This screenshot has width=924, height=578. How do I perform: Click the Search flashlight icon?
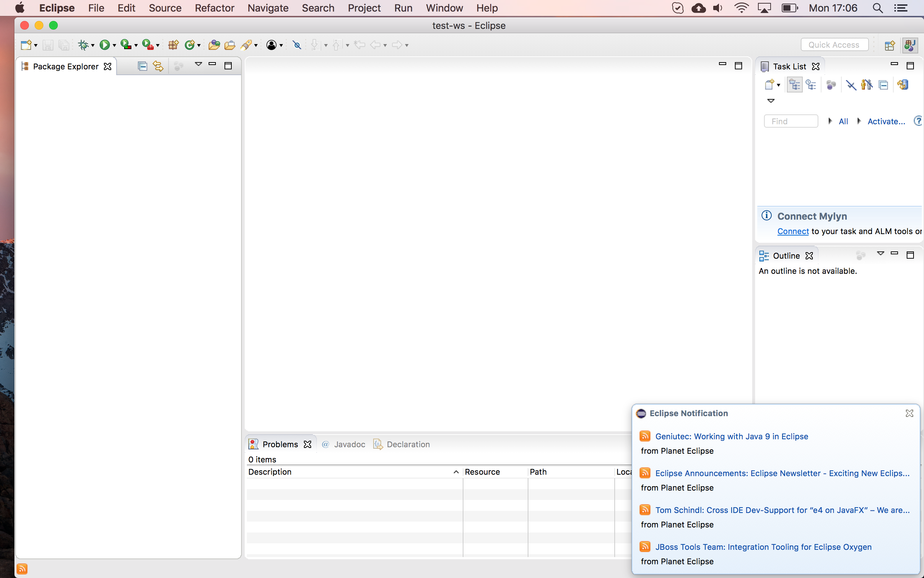pos(246,45)
